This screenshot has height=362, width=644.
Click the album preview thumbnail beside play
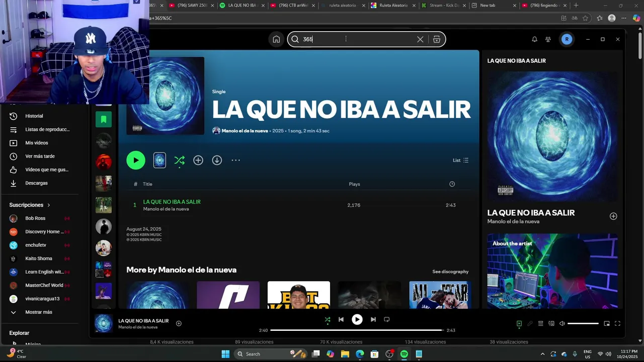click(x=159, y=160)
